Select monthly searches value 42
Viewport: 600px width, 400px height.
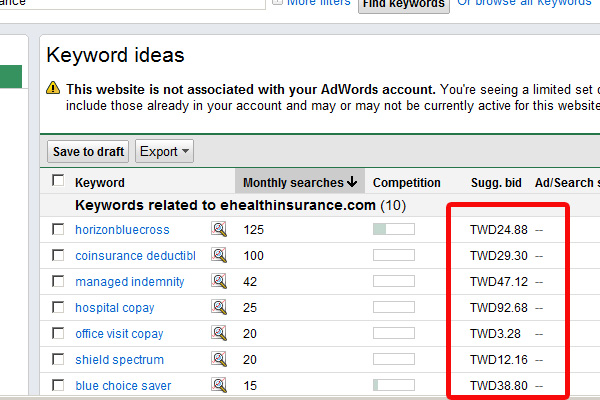click(250, 282)
